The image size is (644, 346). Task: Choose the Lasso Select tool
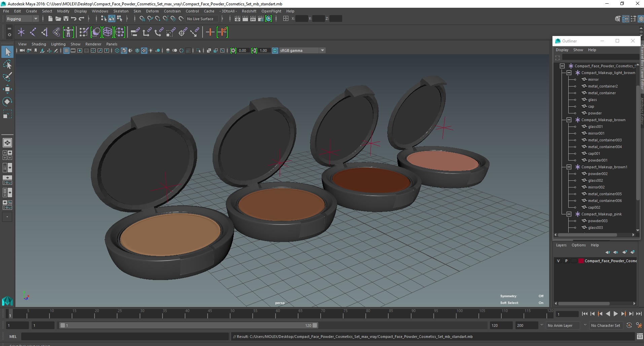(7, 64)
